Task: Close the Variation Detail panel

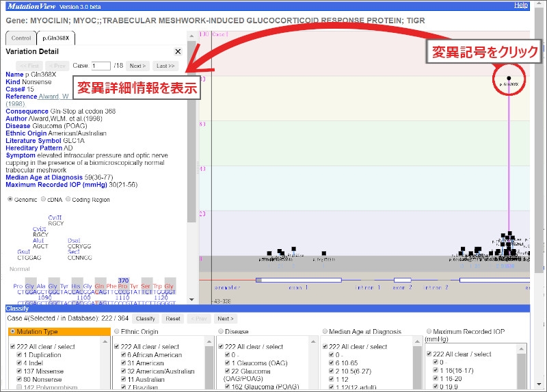Action: (178, 51)
